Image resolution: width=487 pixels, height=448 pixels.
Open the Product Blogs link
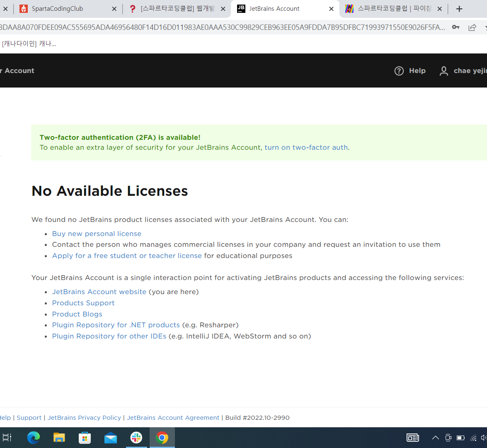click(x=77, y=314)
